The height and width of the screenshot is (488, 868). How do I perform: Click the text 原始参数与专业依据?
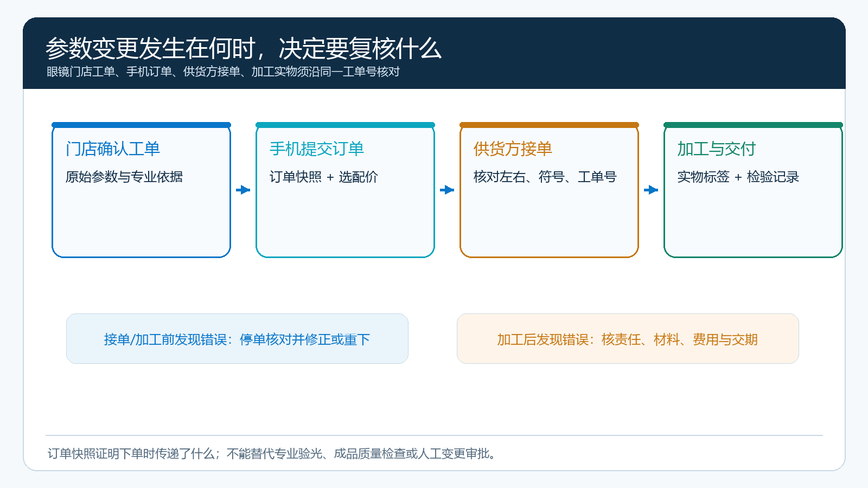tap(124, 177)
